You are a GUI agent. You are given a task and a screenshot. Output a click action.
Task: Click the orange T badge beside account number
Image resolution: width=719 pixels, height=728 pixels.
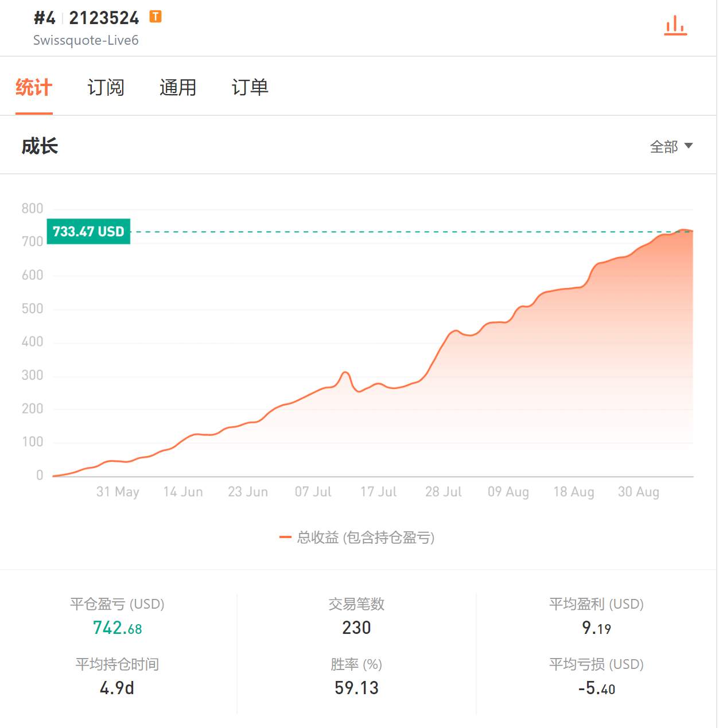(156, 17)
